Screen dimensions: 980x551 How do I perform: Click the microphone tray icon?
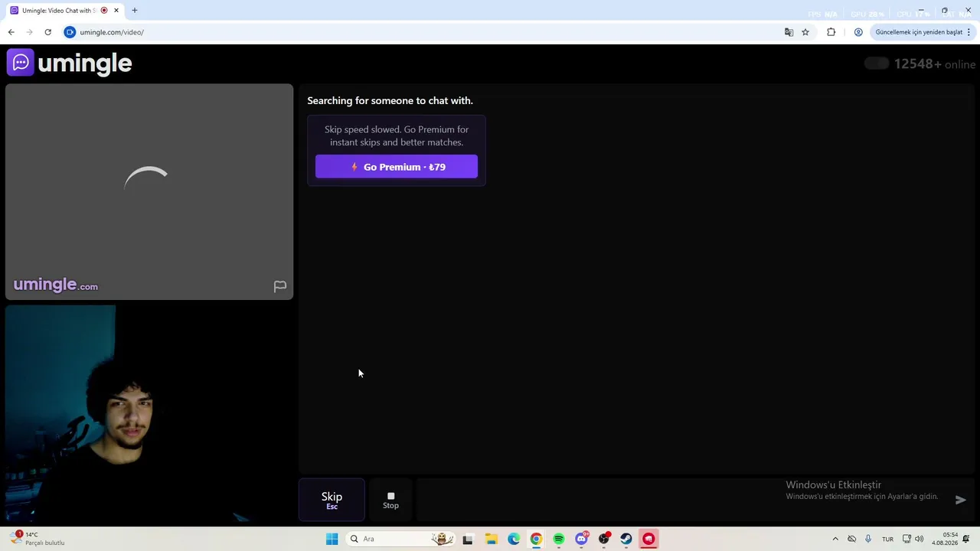[868, 539]
